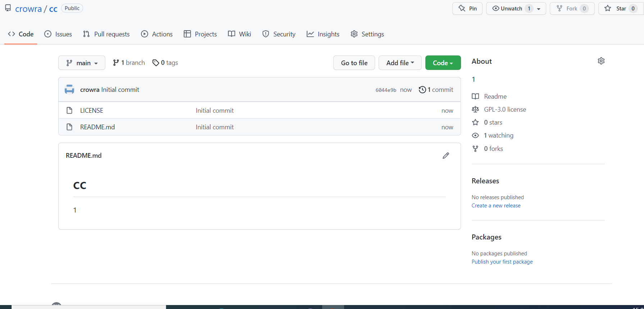Screen dimensions: 644x309
Task: Open About settings gear icon
Action: pyautogui.click(x=601, y=61)
